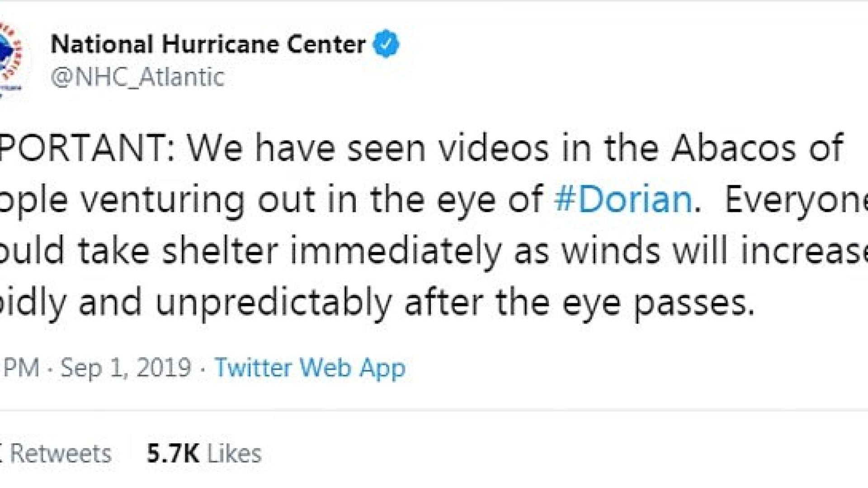The image size is (868, 488).
Task: Click "winds will increase" text
Action: tap(714, 251)
